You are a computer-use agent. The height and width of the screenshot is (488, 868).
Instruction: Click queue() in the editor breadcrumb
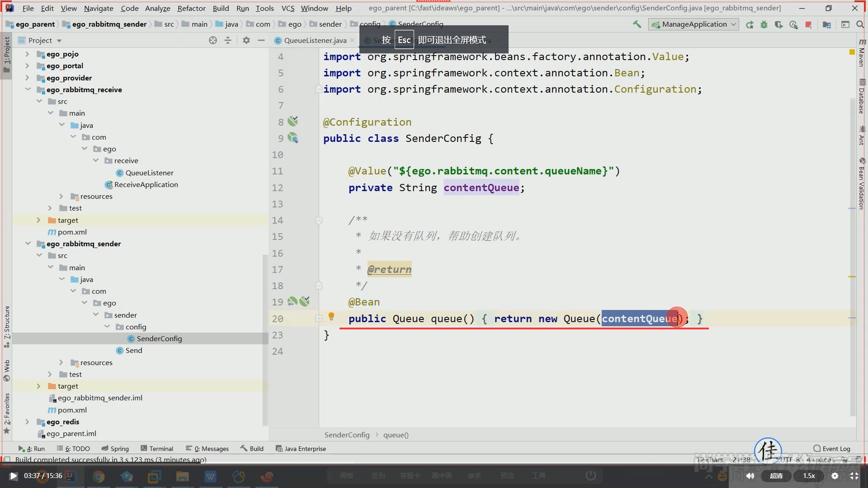tap(396, 435)
